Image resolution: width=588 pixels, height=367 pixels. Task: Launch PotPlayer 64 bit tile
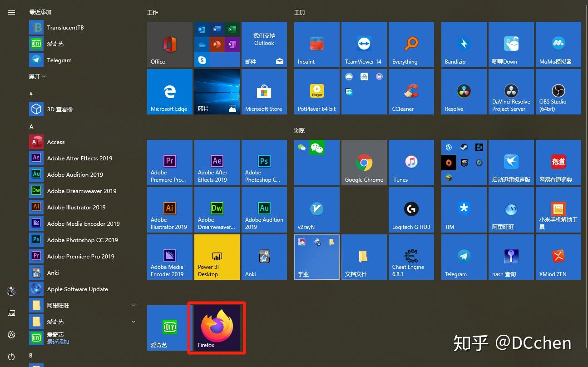(x=317, y=92)
